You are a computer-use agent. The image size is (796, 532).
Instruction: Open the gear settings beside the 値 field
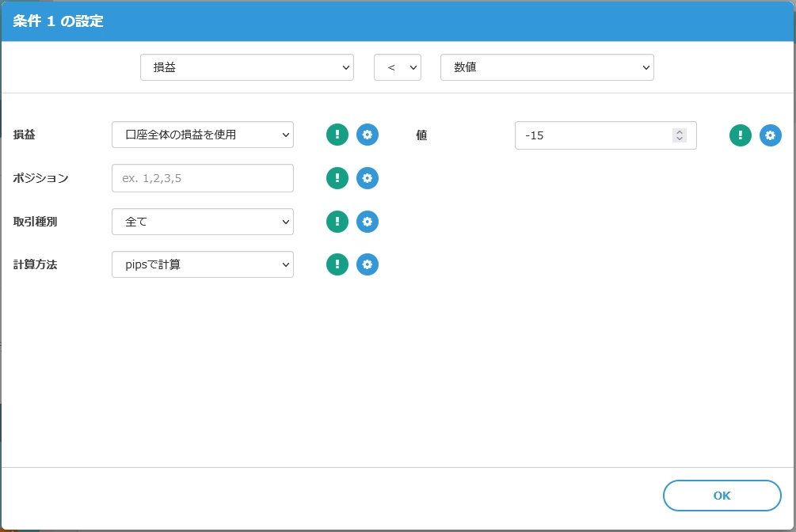point(770,135)
